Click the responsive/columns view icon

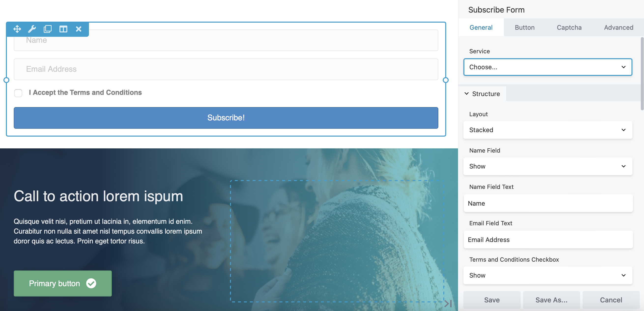[63, 29]
